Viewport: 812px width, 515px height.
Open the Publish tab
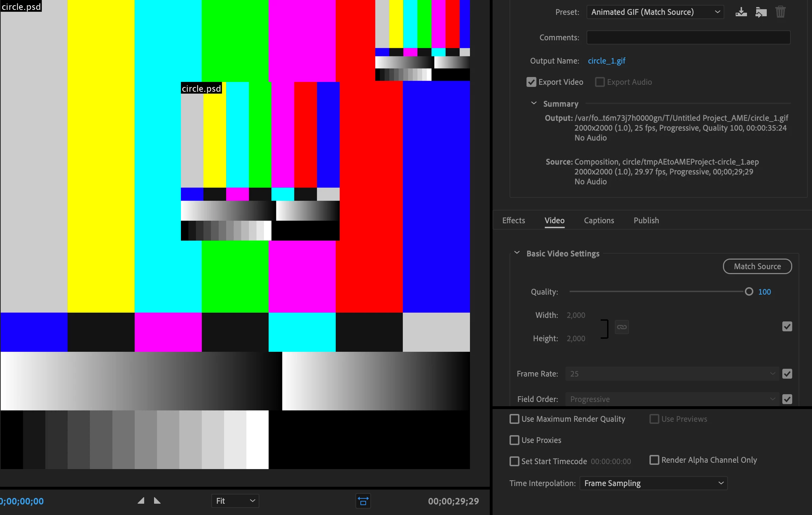[x=646, y=220]
